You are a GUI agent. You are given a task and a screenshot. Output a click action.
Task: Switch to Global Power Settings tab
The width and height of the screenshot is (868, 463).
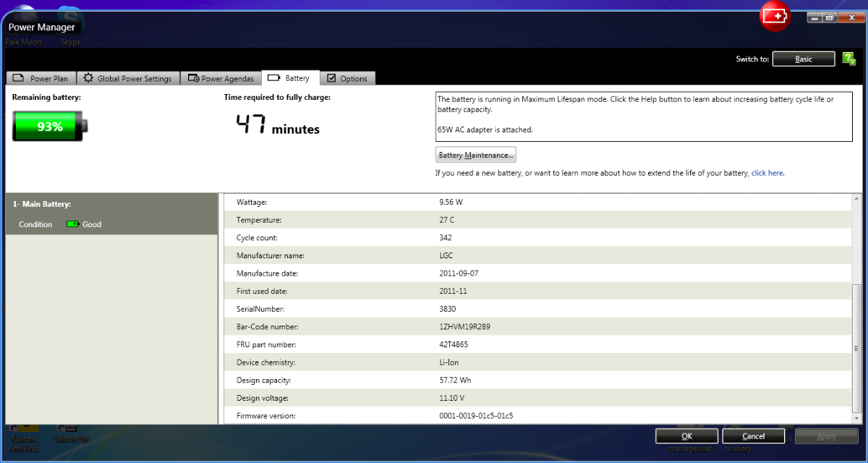[x=127, y=78]
